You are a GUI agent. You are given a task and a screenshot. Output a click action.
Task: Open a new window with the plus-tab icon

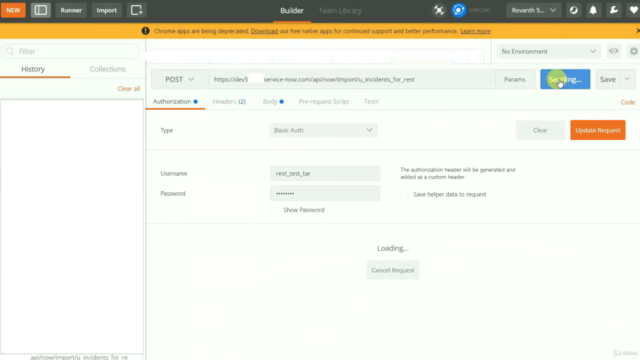pyautogui.click(x=137, y=10)
